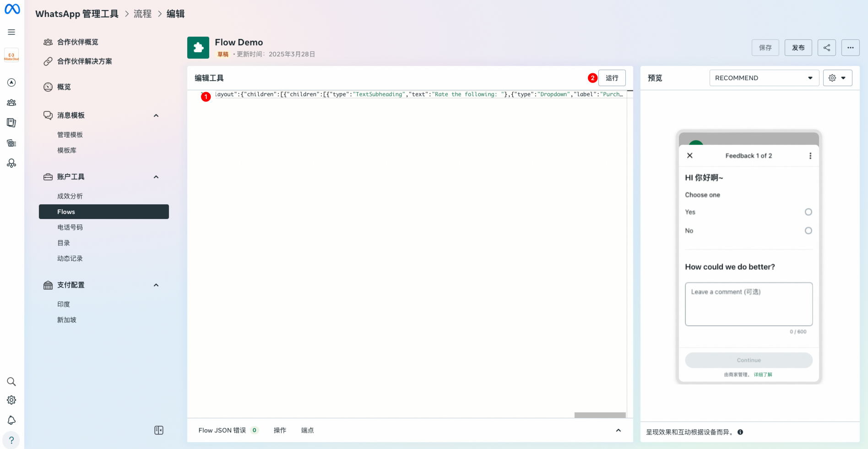The image size is (868, 449).
Task: Open the news page icon in left rail
Action: (x=11, y=123)
